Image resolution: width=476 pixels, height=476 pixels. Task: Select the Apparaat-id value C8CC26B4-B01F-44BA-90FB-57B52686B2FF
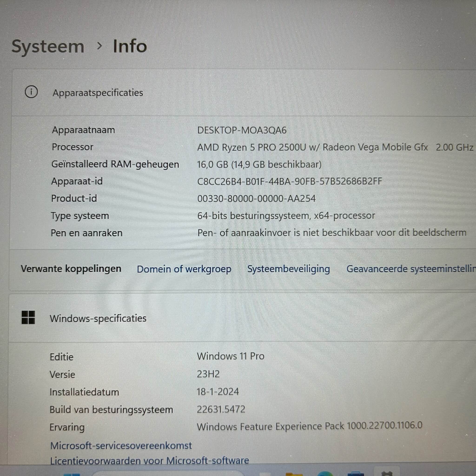(x=290, y=181)
